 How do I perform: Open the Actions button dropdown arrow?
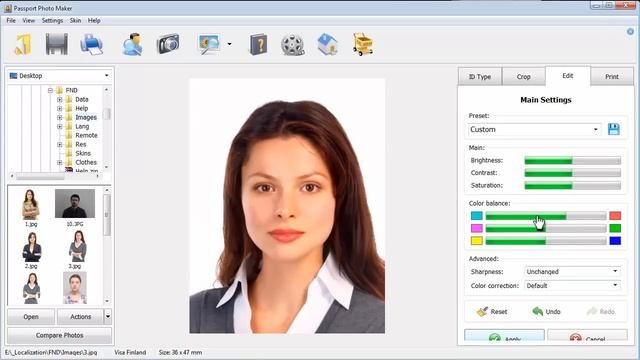[108, 316]
